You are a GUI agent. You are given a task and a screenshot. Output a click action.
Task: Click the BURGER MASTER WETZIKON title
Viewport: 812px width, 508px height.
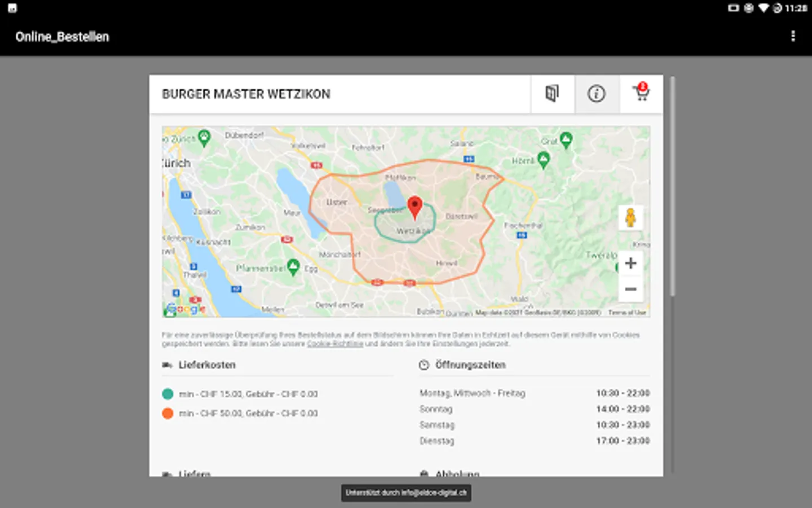point(246,94)
